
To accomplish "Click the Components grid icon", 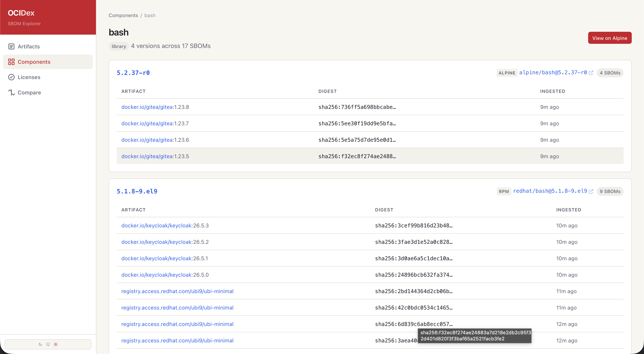I will coord(11,62).
